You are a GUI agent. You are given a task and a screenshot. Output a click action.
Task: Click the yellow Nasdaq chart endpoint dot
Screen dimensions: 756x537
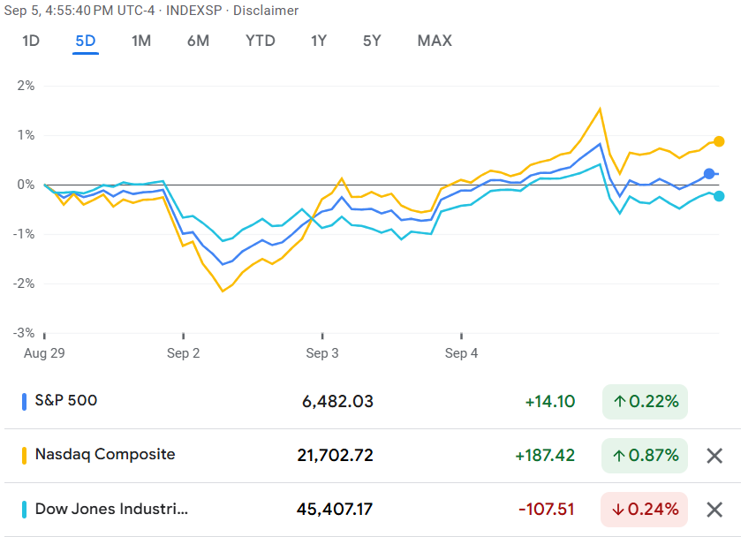[x=719, y=141]
